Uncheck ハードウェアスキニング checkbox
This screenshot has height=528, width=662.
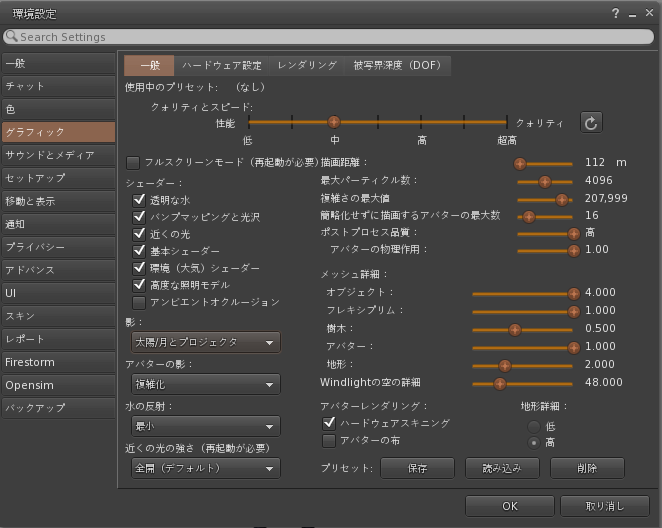point(329,423)
